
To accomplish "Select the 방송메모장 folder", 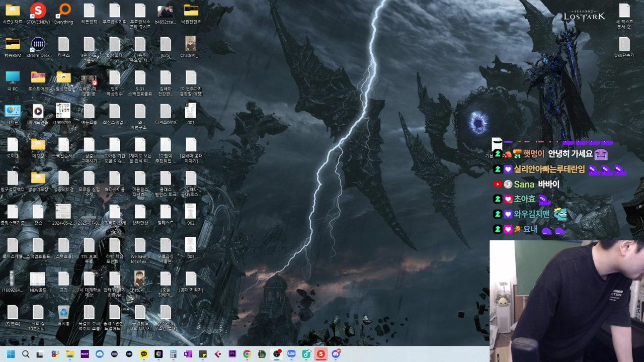I will [38, 181].
